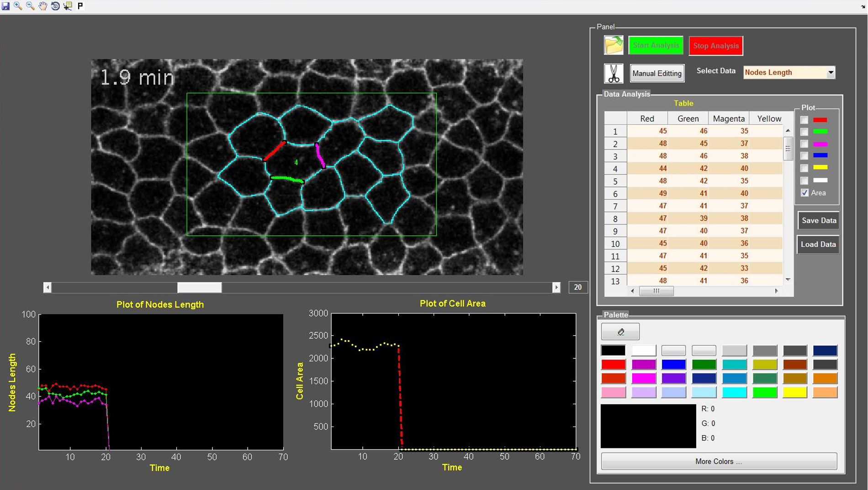Toggle the white line plot checkbox
The image size is (868, 490).
tap(804, 181)
